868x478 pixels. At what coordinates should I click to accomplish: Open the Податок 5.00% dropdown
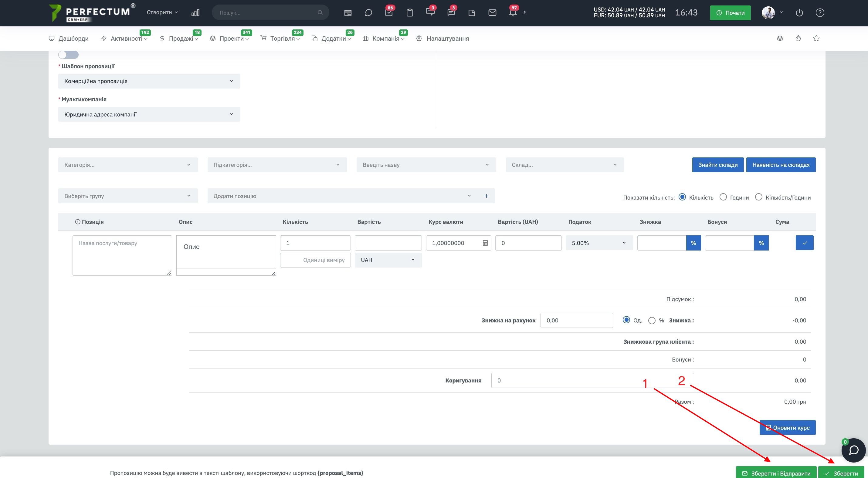pyautogui.click(x=599, y=243)
